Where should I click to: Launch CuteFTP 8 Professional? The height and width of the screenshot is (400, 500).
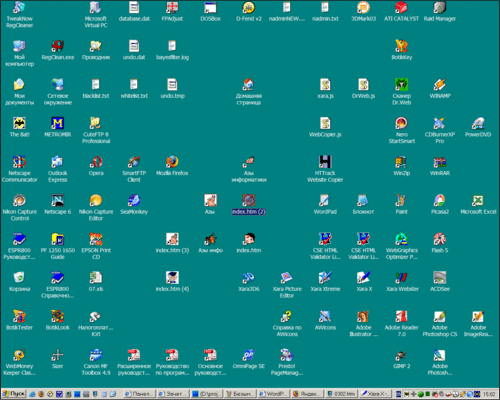96,123
